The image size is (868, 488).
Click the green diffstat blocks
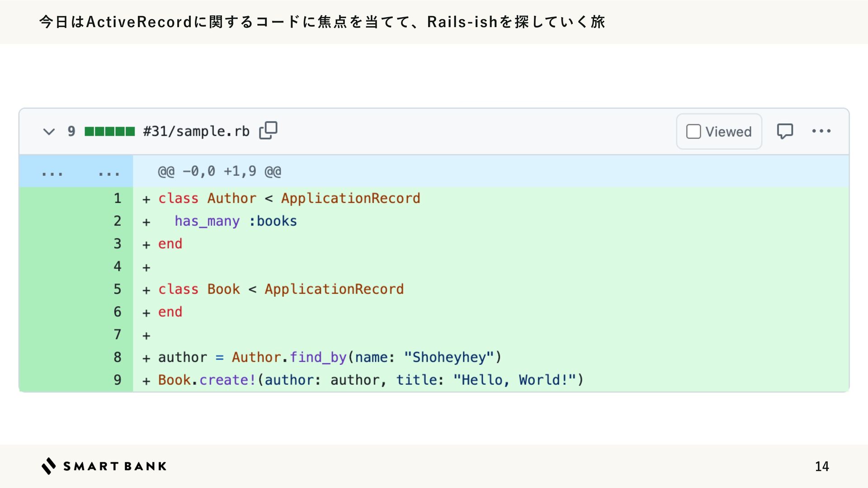point(109,131)
